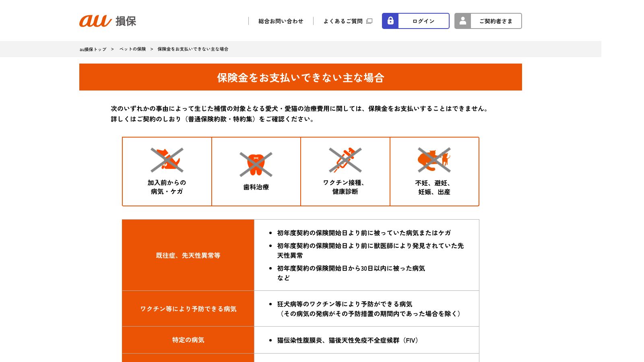This screenshot has height=362, width=644.
Task: Click the sentence starting 詳しくはご契約のしおり
Action: (213, 119)
